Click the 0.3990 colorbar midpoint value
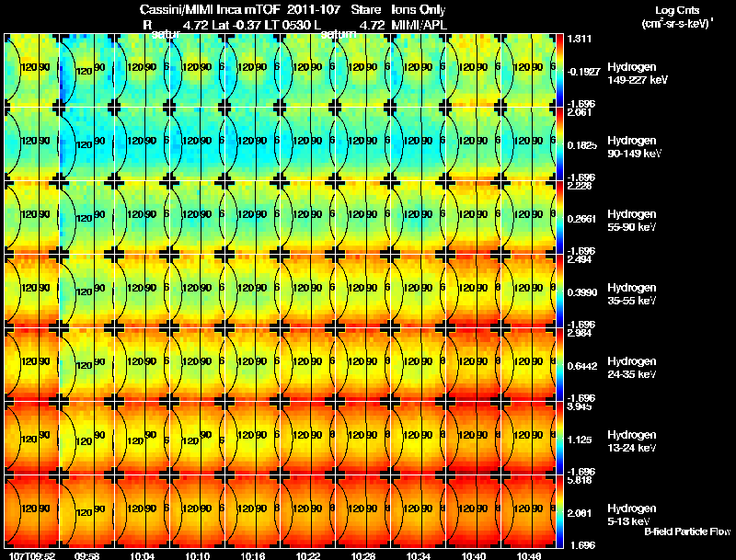 click(x=582, y=292)
